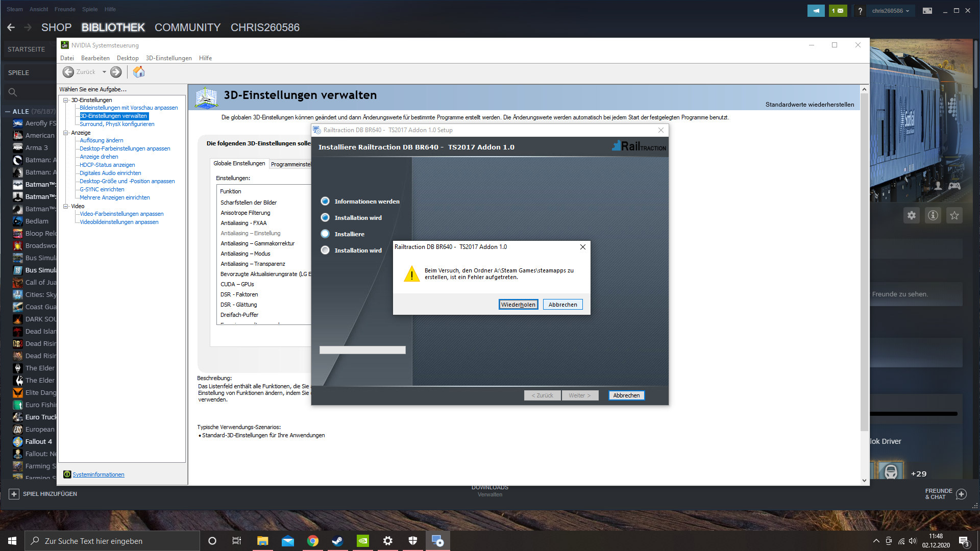Click the NVIDIA panel vertical scrollbar
Image resolution: width=980 pixels, height=551 pixels.
pyautogui.click(x=864, y=255)
